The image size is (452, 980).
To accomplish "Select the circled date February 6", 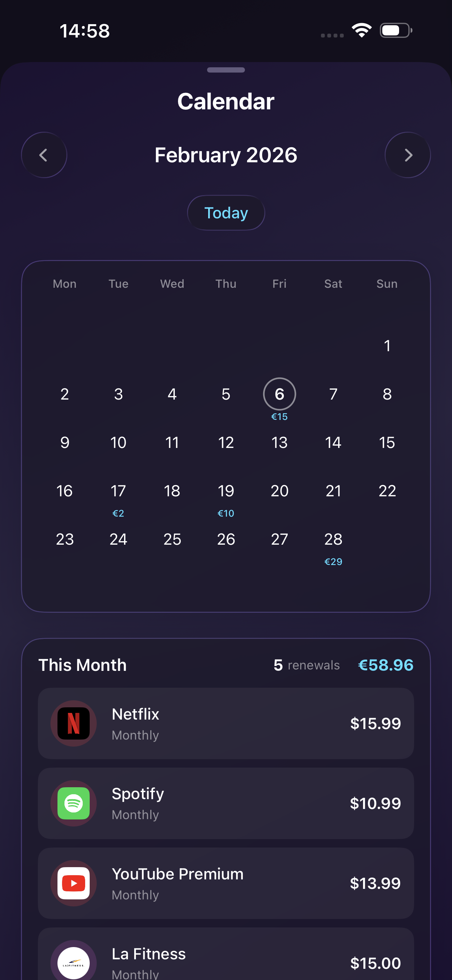I will point(280,394).
